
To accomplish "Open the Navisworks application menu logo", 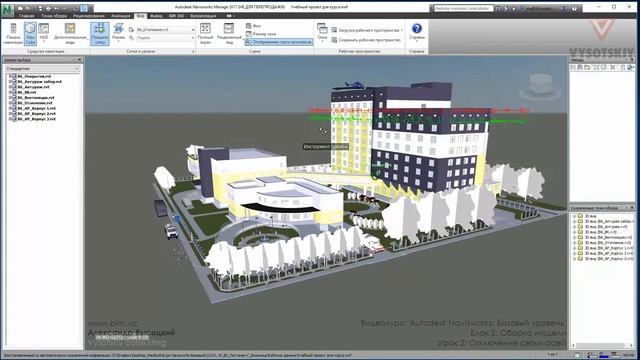I will tap(8, 10).
